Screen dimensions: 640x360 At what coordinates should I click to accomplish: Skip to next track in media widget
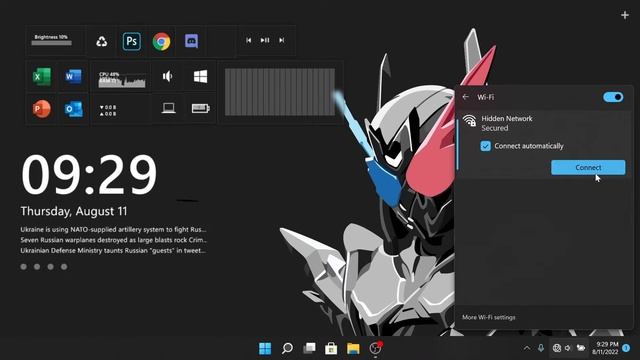[282, 40]
